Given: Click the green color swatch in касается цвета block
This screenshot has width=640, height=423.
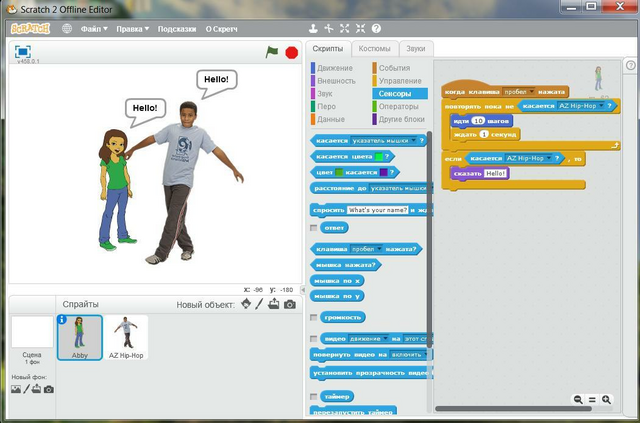Looking at the screenshot, I should tap(379, 156).
